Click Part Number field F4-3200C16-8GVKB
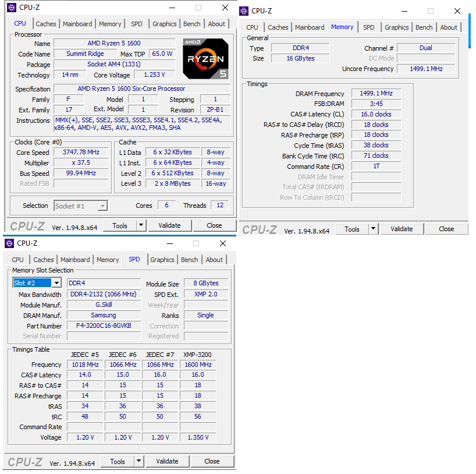476x474 pixels. pos(104,326)
